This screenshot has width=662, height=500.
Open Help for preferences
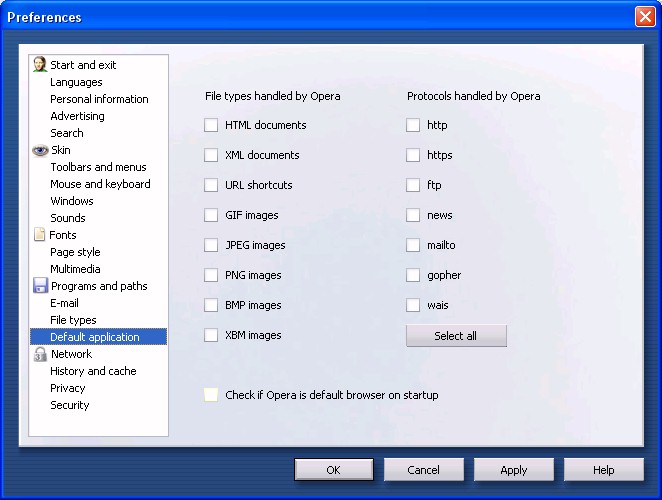coord(604,470)
